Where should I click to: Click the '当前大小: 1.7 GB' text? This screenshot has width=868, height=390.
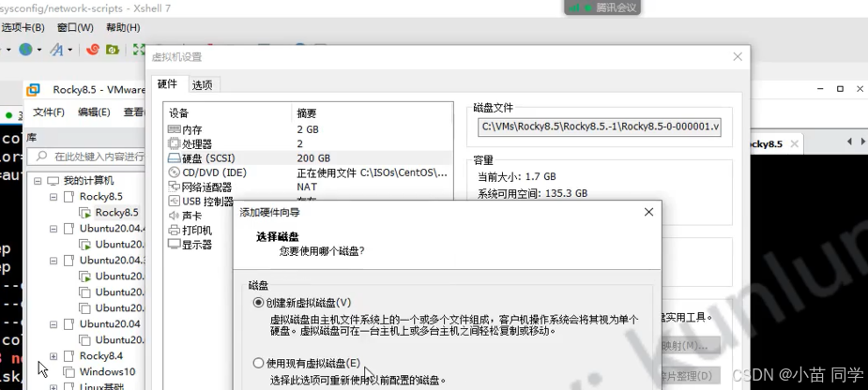click(516, 177)
